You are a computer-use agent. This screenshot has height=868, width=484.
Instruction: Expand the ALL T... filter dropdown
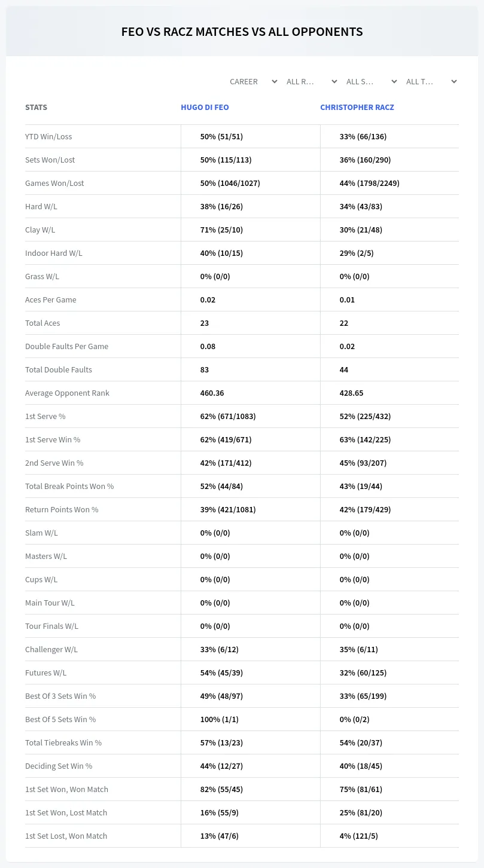click(432, 81)
